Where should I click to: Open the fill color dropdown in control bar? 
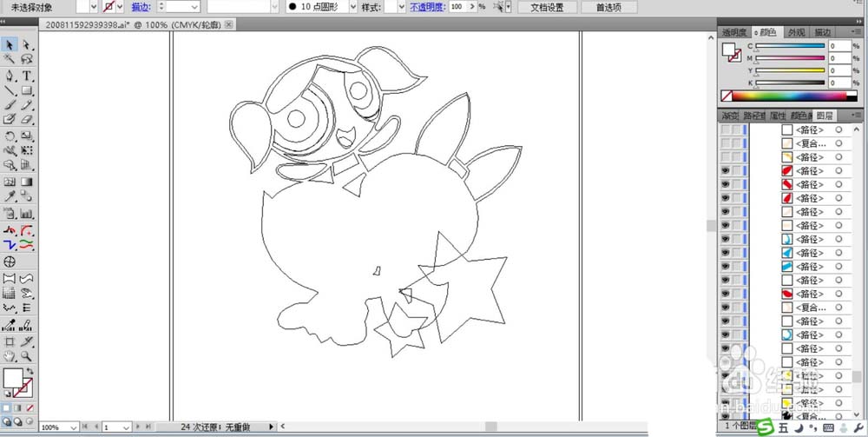click(x=93, y=7)
